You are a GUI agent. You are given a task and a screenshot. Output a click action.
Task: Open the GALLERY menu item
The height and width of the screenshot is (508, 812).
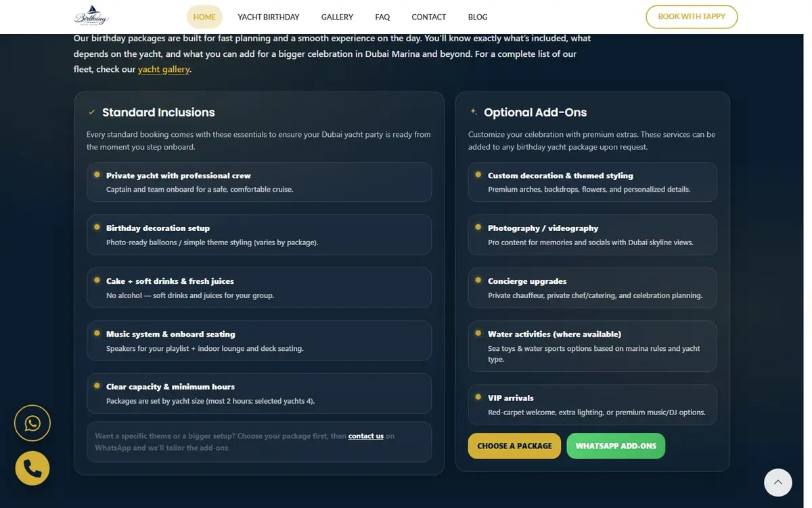coord(337,17)
